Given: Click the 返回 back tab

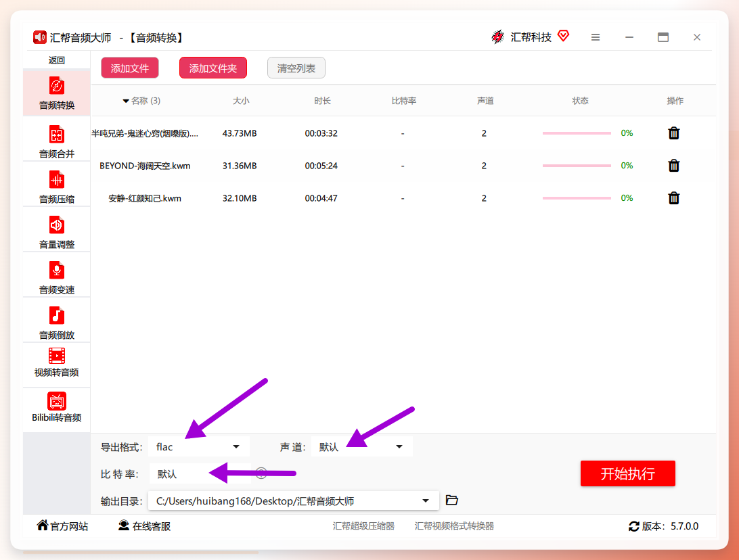Looking at the screenshot, I should [x=57, y=60].
